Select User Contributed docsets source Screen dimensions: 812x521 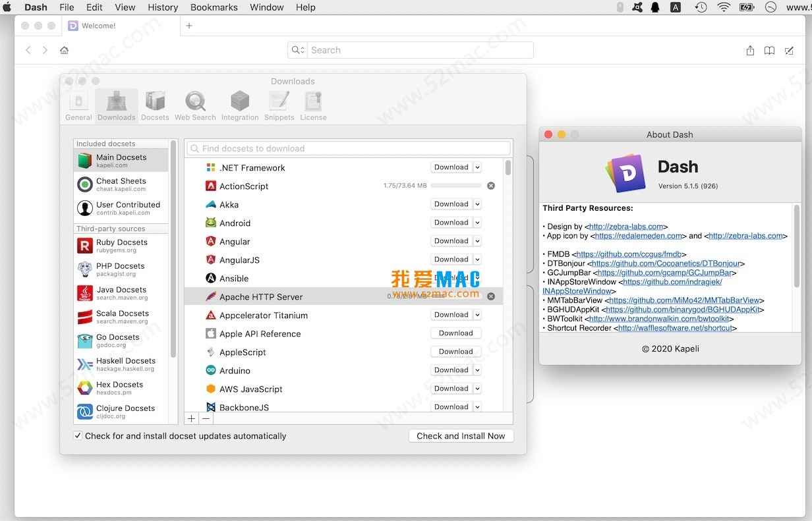[121, 208]
